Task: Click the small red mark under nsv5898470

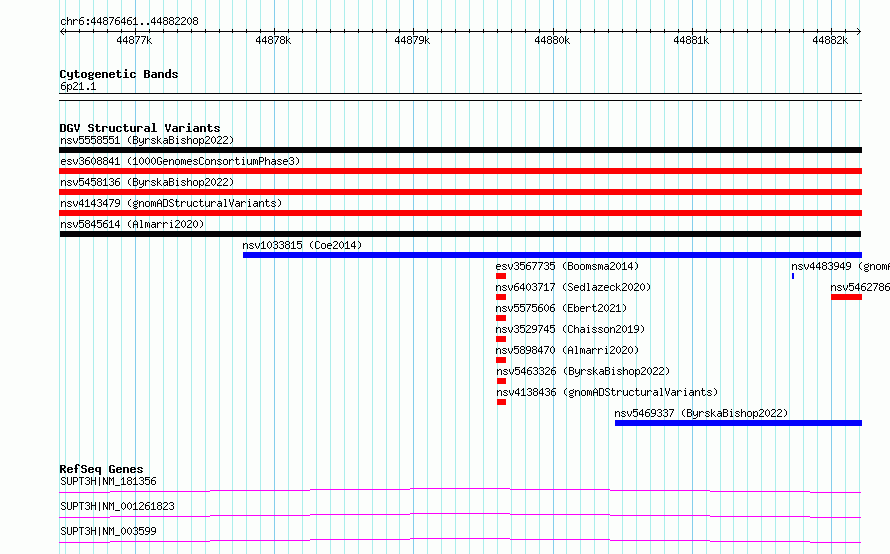Action: point(501,360)
